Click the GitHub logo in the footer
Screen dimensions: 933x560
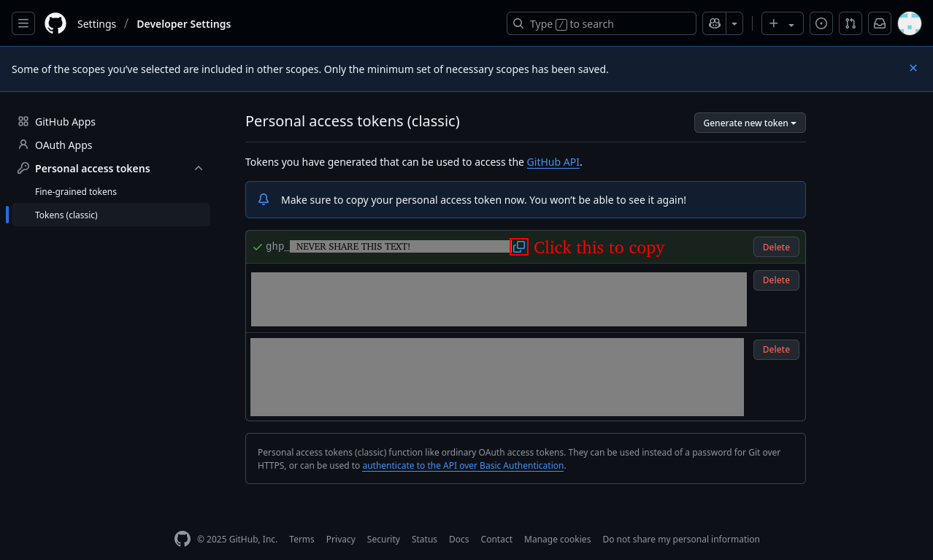[182, 539]
